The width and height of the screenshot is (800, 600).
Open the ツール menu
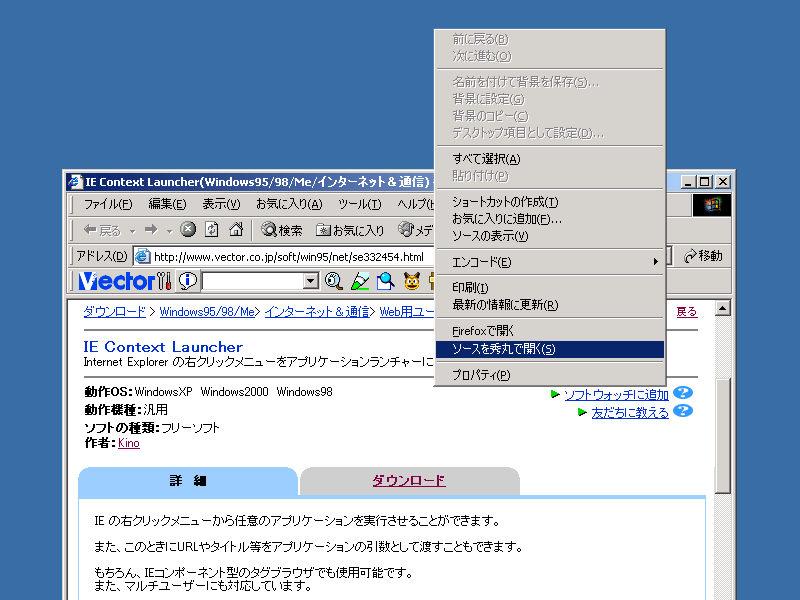coord(359,205)
